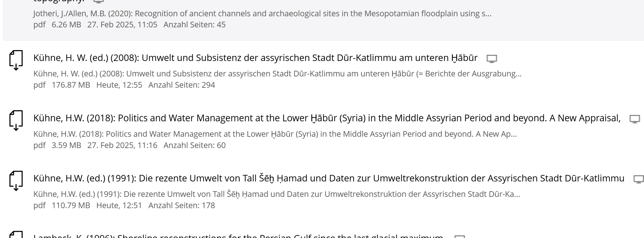644x238 pixels.
Task: Click monitor icon beside Kühne 2008 title
Action: tap(492, 59)
